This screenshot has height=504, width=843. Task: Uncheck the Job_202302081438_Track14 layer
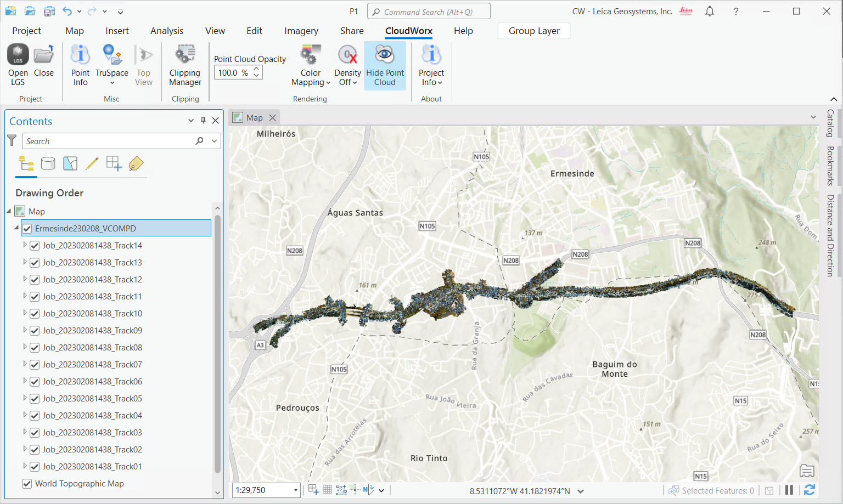tap(35, 246)
